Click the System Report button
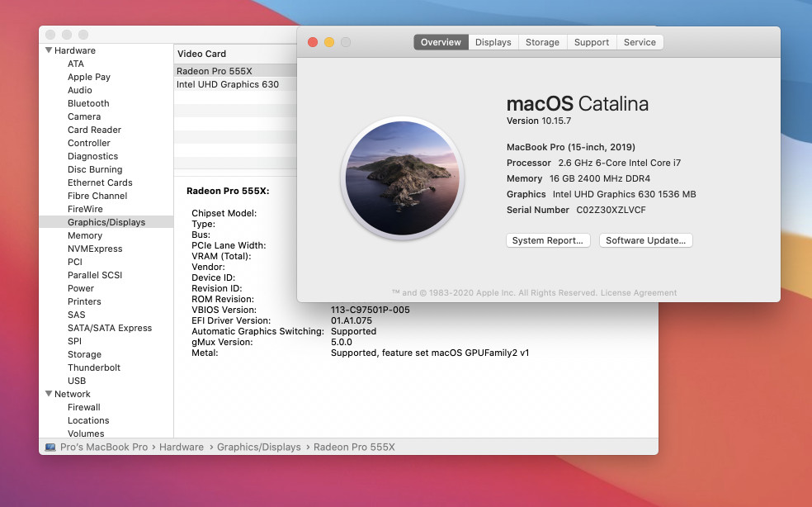The image size is (812, 507). 548,240
